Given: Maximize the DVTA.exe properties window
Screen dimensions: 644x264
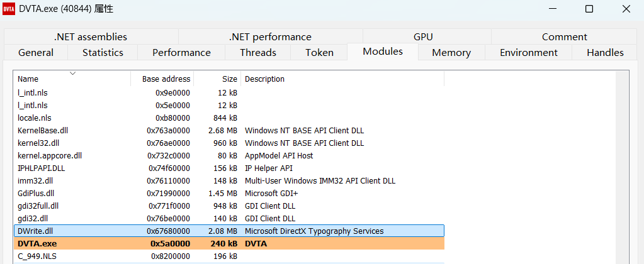Looking at the screenshot, I should click(x=589, y=9).
